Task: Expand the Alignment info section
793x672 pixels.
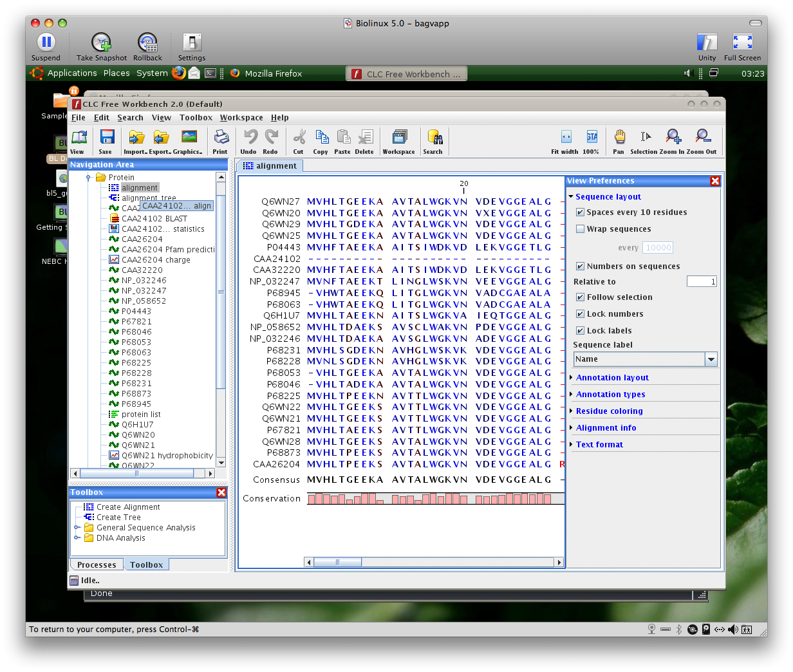Action: (x=606, y=428)
